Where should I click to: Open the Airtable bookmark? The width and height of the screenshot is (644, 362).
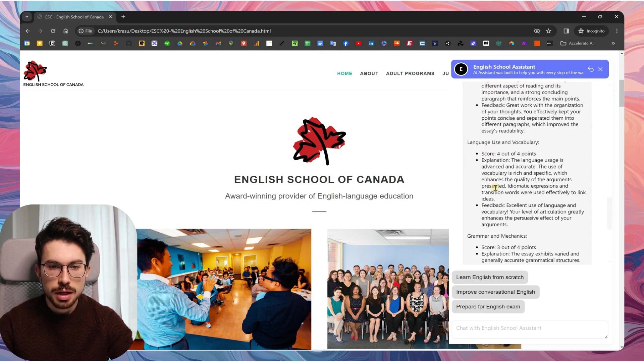click(x=512, y=43)
